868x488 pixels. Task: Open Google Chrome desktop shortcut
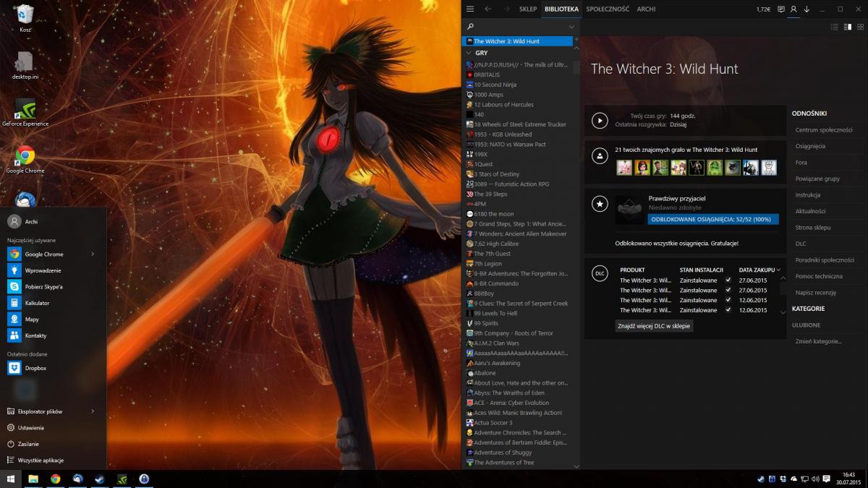[25, 160]
